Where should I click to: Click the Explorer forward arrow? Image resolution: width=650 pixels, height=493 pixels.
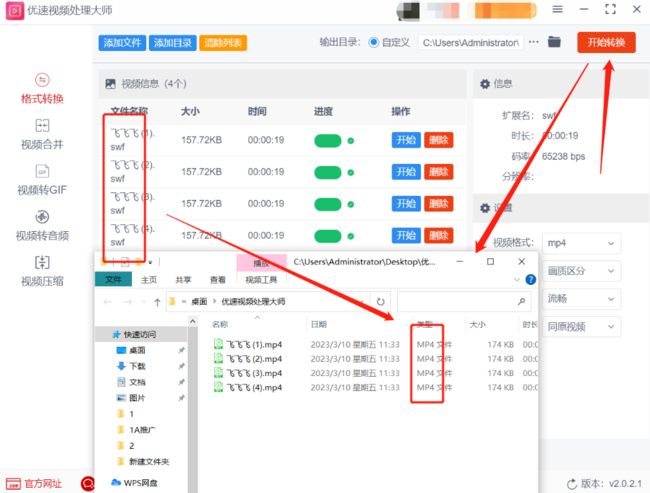(x=128, y=302)
